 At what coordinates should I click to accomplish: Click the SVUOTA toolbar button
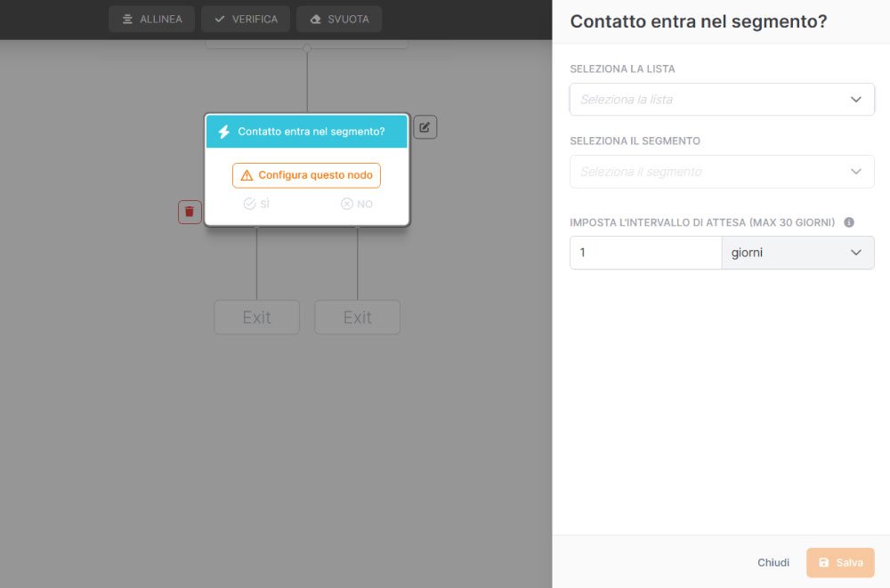point(339,20)
